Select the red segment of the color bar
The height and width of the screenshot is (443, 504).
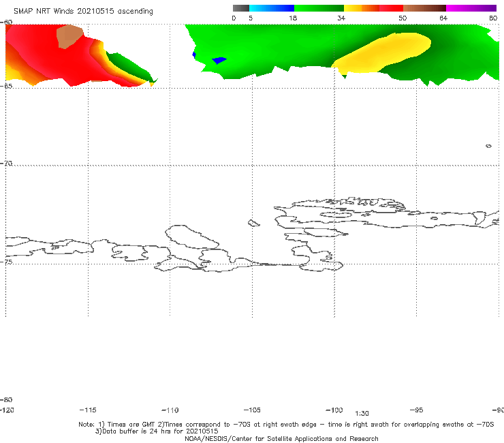pyautogui.click(x=391, y=8)
